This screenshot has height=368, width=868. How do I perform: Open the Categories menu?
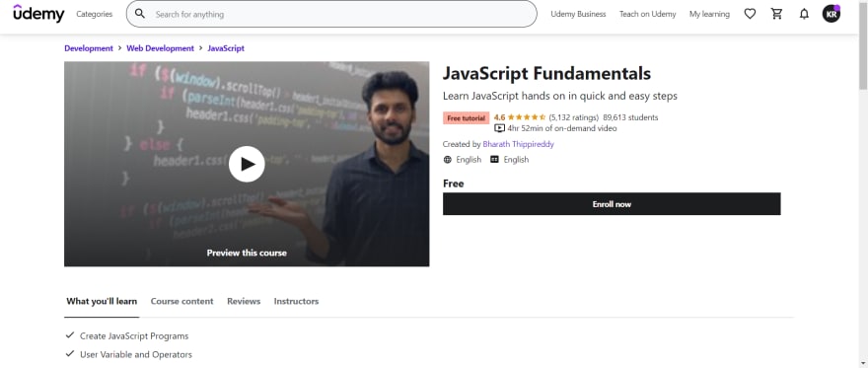point(94,14)
